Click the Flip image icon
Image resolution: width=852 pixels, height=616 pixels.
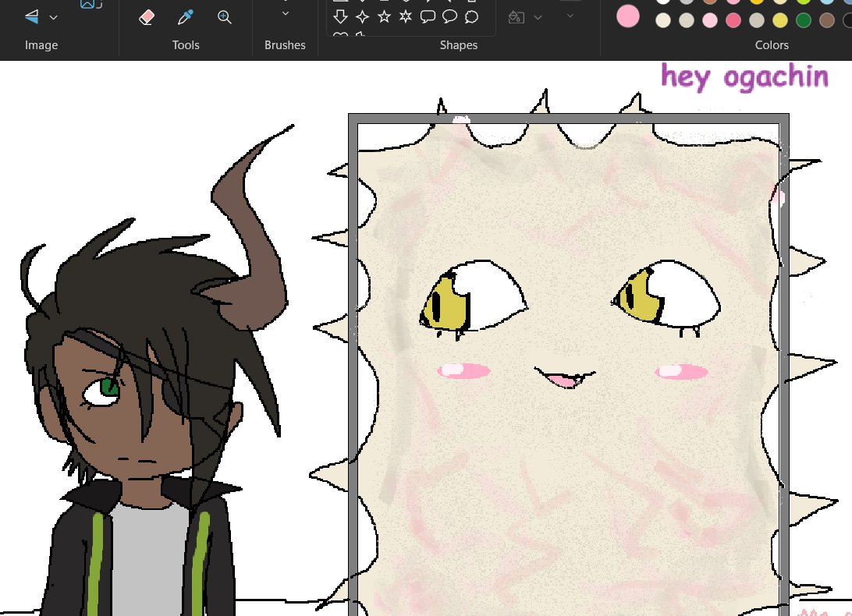[x=31, y=16]
